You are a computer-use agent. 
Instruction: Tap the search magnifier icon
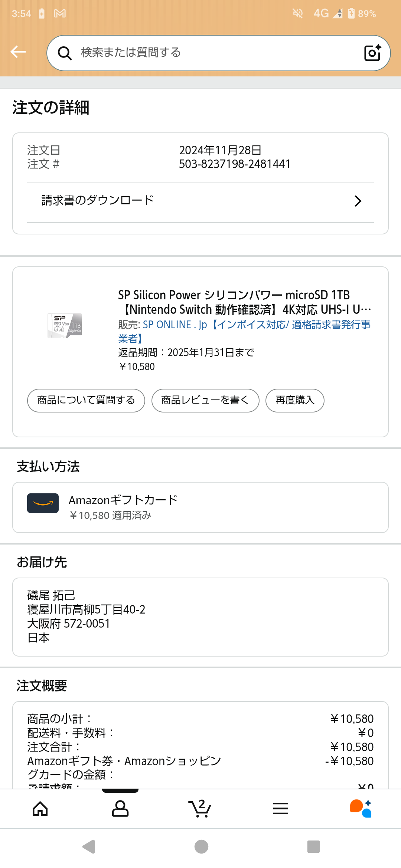click(x=65, y=53)
